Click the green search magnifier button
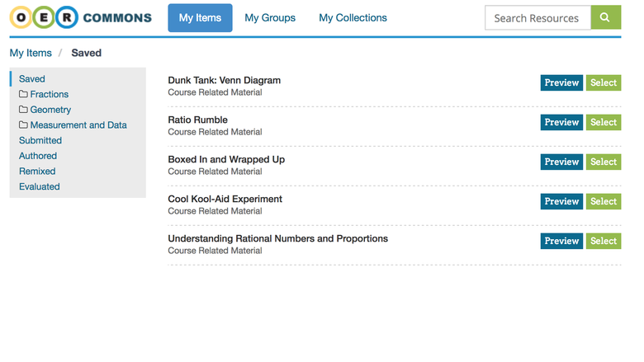The image size is (644, 362). pyautogui.click(x=606, y=17)
